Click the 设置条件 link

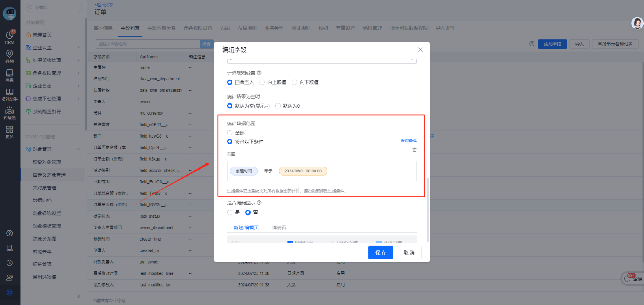click(409, 141)
